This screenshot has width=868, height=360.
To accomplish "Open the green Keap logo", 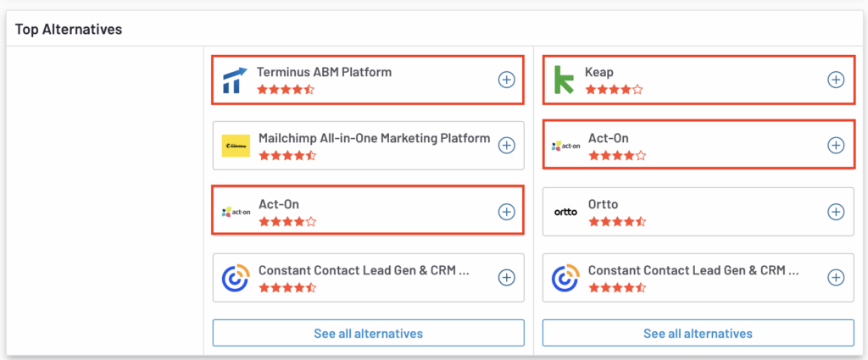I will click(x=565, y=80).
